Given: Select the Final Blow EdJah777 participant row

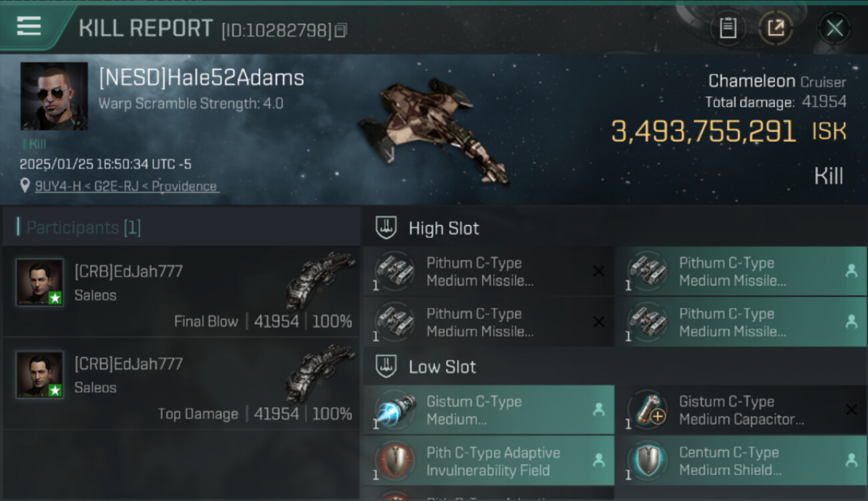Looking at the screenshot, I should 181,291.
